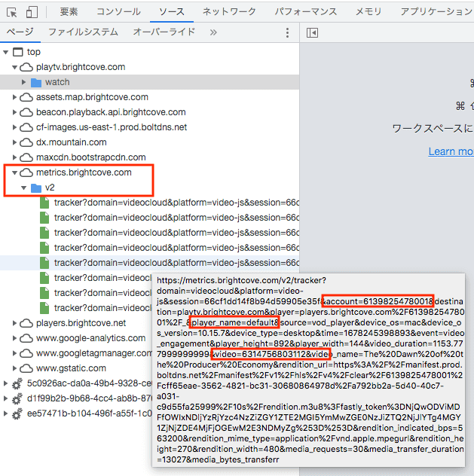Click metrics.brightcove.com cloud icon
The width and height of the screenshot is (474, 476).
coord(26,172)
